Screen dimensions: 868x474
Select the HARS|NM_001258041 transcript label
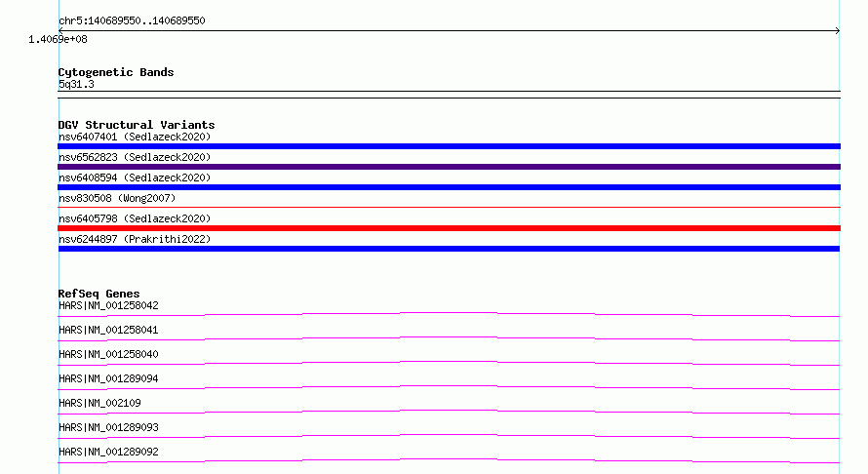pyautogui.click(x=108, y=330)
